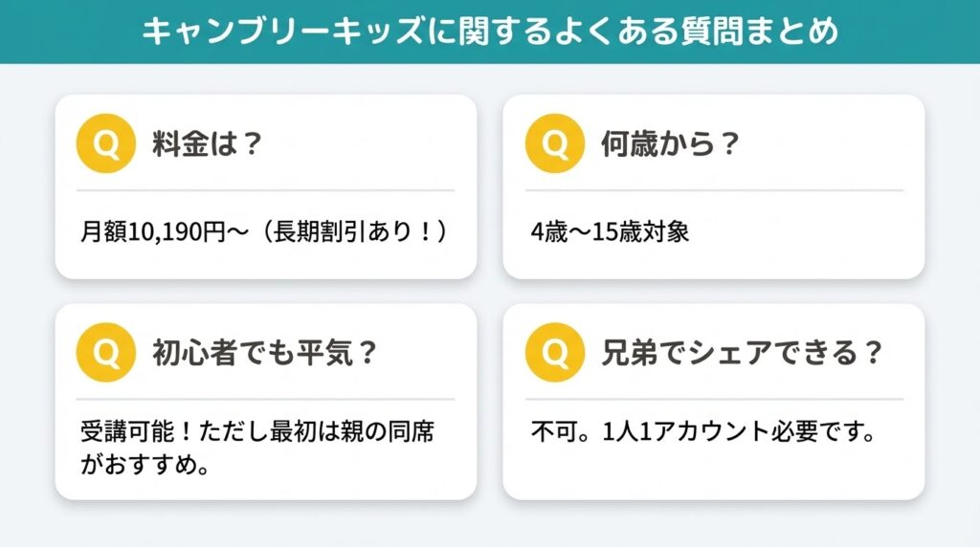Click the 初心者でも平気？ question heading
This screenshot has width=980, height=547.
pyautogui.click(x=264, y=354)
